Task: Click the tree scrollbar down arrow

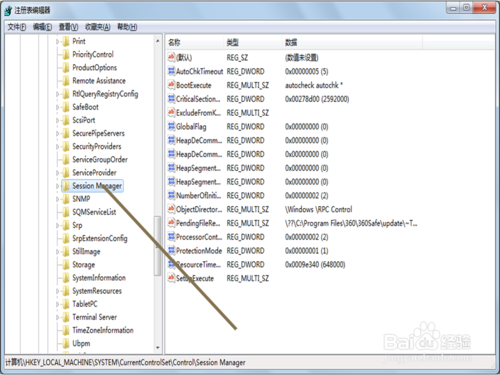Action: pyautogui.click(x=158, y=348)
